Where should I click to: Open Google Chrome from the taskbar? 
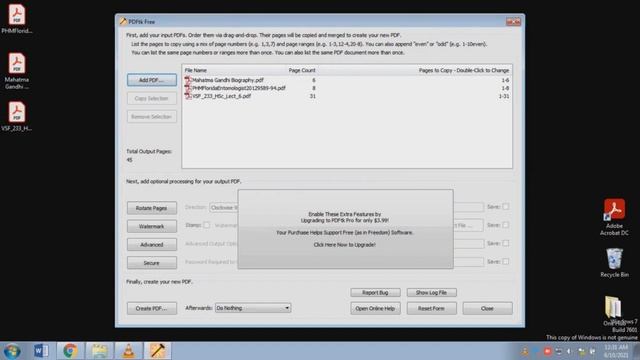tap(70, 351)
